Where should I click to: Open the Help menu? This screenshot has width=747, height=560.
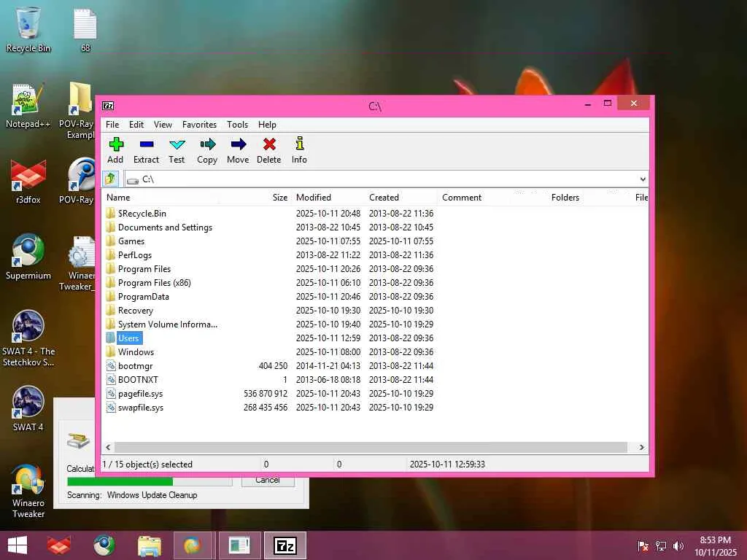click(267, 124)
